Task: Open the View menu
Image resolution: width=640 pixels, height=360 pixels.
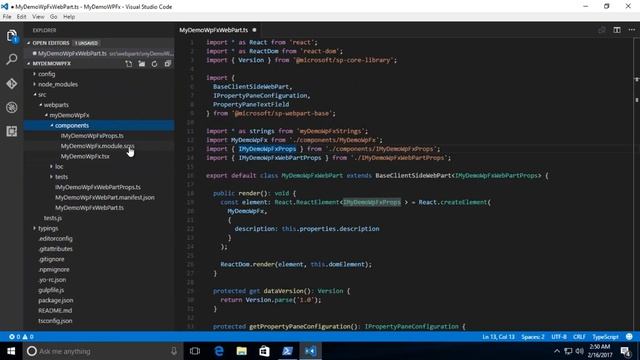Action: [38, 17]
